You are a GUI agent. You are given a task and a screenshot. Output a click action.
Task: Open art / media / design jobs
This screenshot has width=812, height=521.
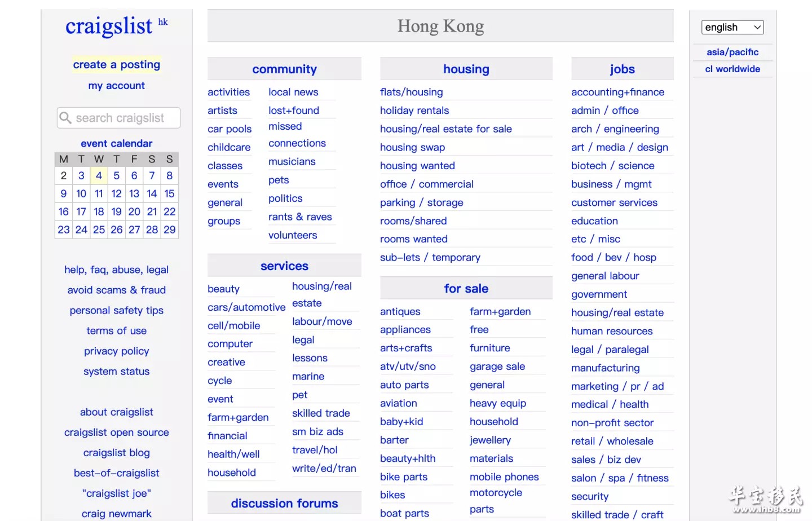620,147
